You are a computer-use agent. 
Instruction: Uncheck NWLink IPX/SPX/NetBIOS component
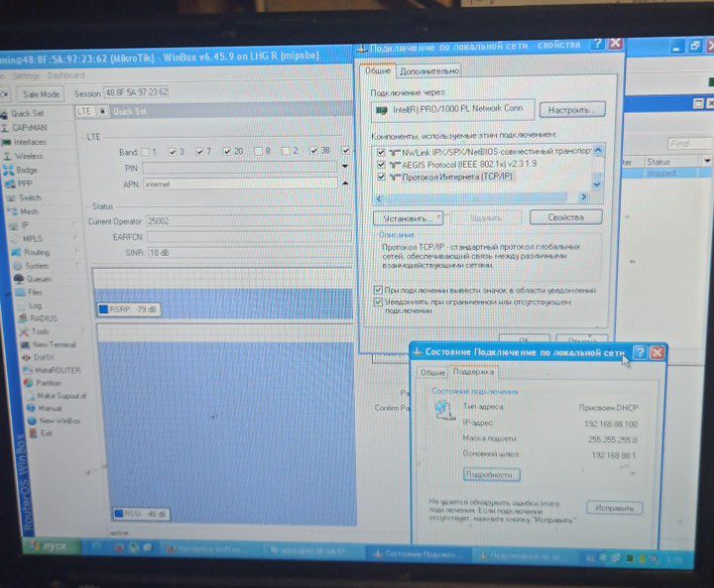(x=381, y=152)
